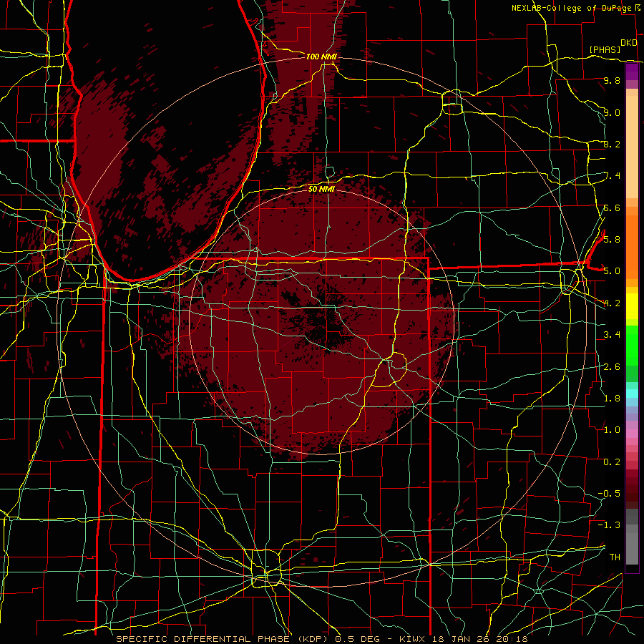
Task: Click the 9.8 scale value
Action: click(x=612, y=80)
